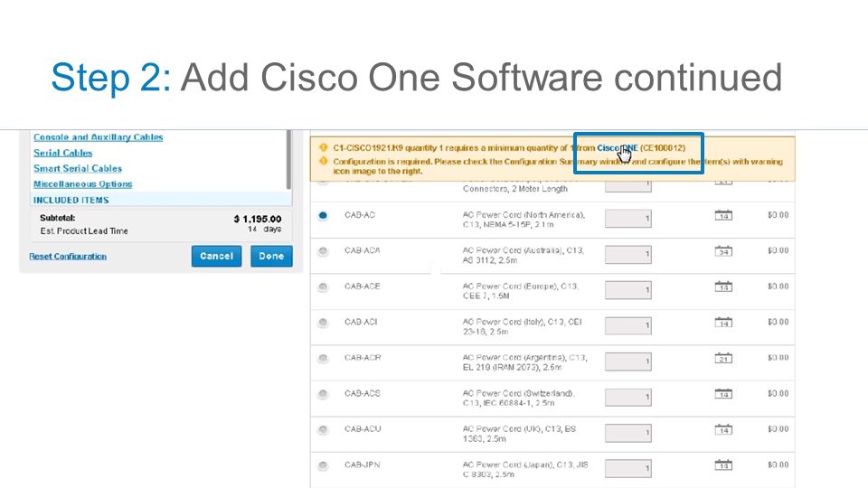868x488 pixels.
Task: Click 'AC Power Cord (UK)' description
Action: pos(519,434)
